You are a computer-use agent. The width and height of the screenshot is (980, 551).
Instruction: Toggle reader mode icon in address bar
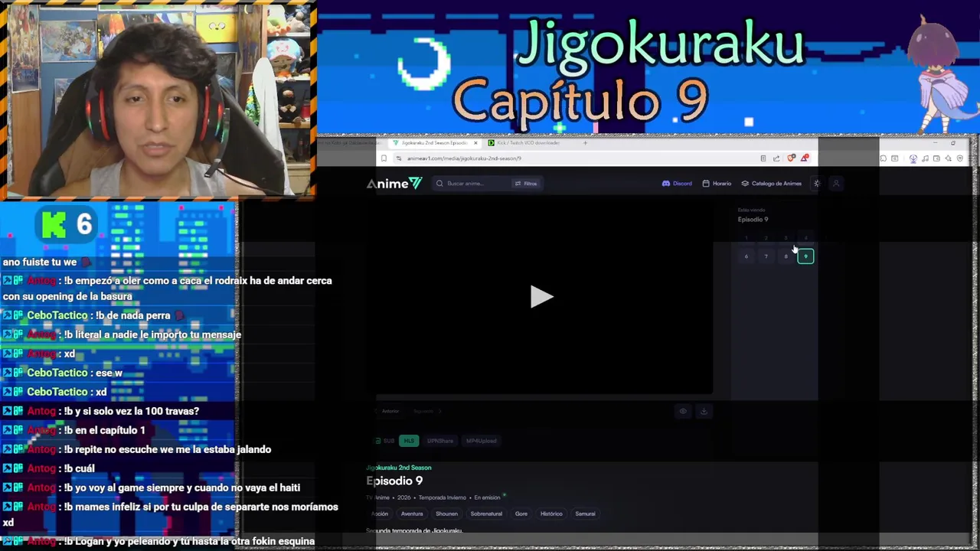(x=763, y=158)
